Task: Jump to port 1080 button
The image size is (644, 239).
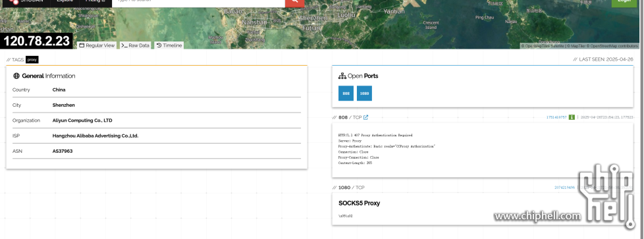Action: pyautogui.click(x=364, y=93)
